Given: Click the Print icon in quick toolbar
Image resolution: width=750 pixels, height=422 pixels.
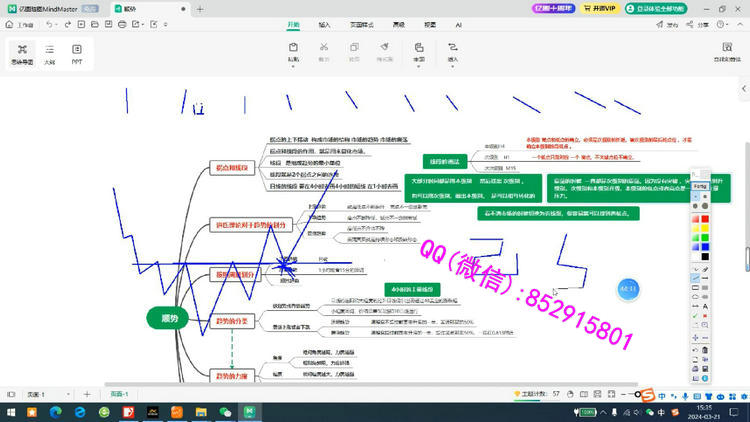Looking at the screenshot, I should [x=122, y=24].
